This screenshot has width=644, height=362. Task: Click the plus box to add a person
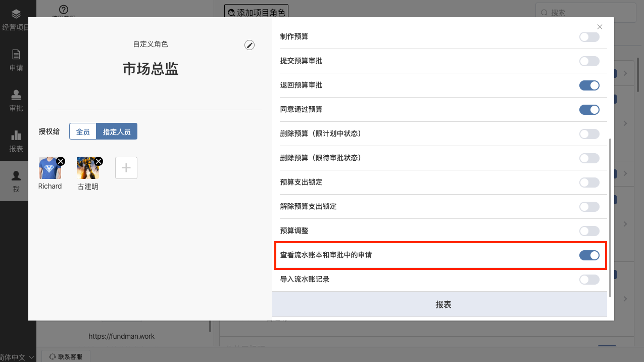click(x=126, y=168)
